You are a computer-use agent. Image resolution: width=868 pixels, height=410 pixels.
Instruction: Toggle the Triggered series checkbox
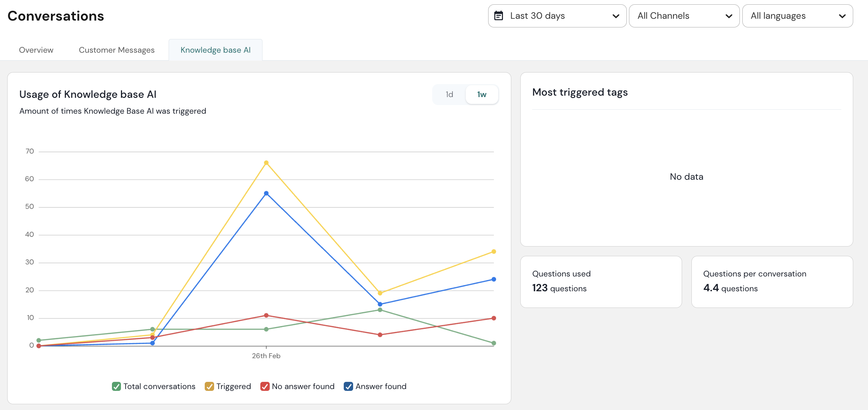pos(209,387)
